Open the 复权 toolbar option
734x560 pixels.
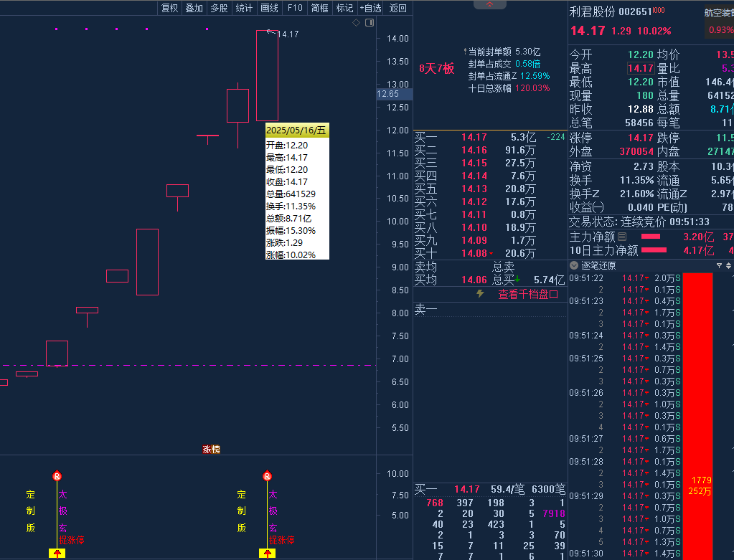tap(169, 8)
